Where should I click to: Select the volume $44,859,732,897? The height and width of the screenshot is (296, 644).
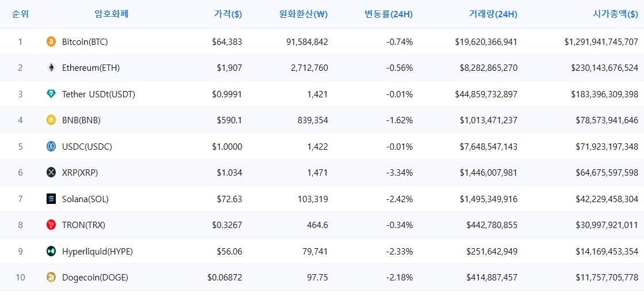point(486,94)
